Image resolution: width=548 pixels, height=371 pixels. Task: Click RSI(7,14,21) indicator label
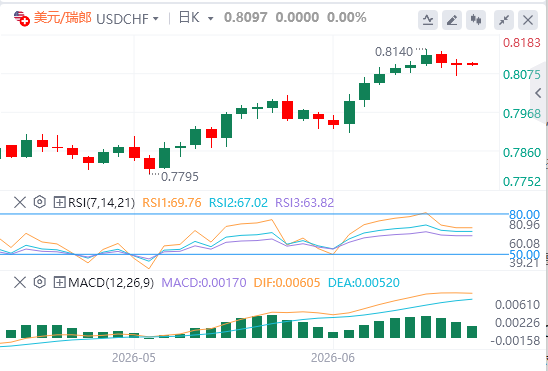click(101, 203)
